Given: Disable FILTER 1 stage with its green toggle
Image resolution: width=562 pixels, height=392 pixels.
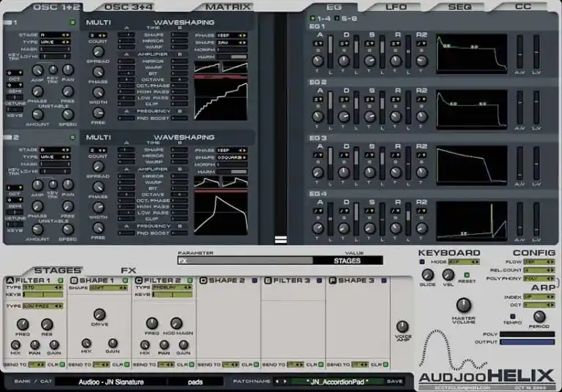Looking at the screenshot, I should coord(61,280).
